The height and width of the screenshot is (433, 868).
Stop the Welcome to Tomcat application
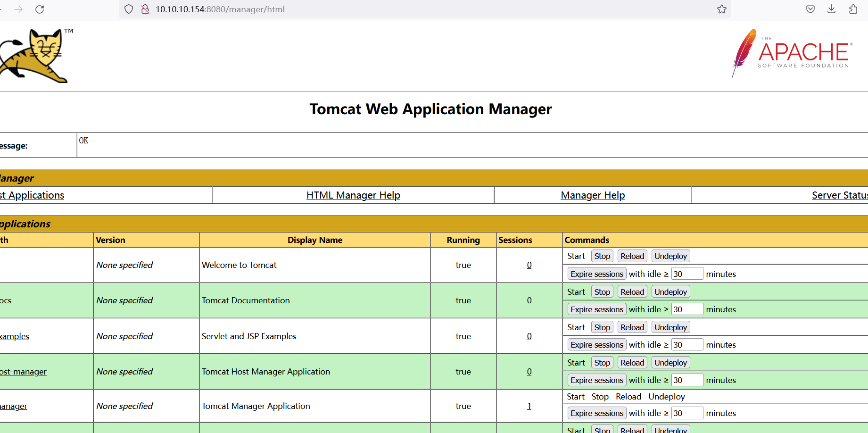click(602, 256)
